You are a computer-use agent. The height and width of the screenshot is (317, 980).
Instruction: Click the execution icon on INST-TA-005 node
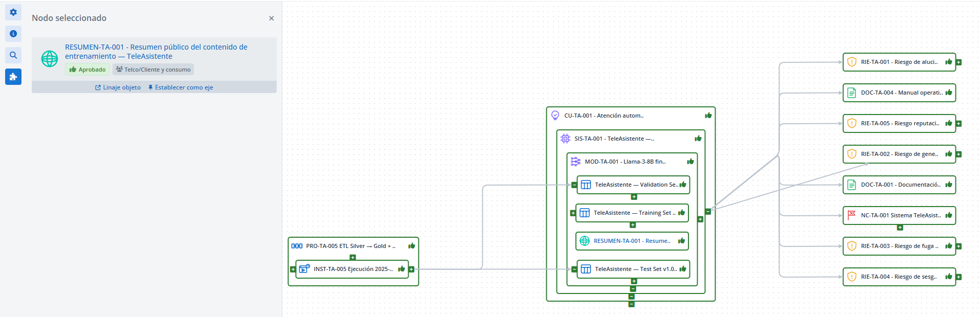pyautogui.click(x=304, y=268)
